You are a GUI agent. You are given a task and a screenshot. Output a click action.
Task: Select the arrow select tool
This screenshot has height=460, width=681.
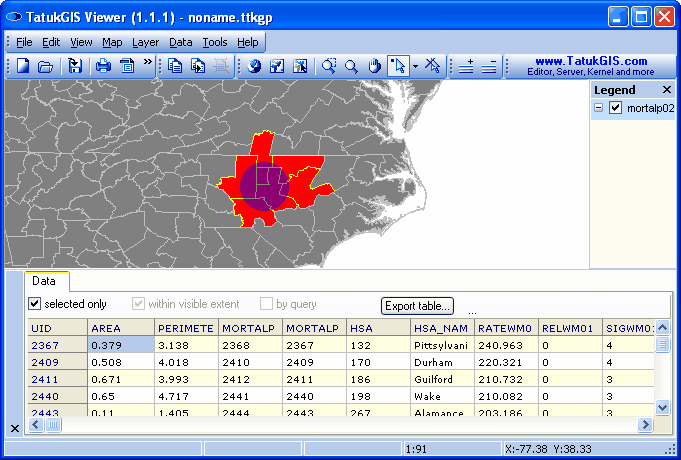point(398,66)
